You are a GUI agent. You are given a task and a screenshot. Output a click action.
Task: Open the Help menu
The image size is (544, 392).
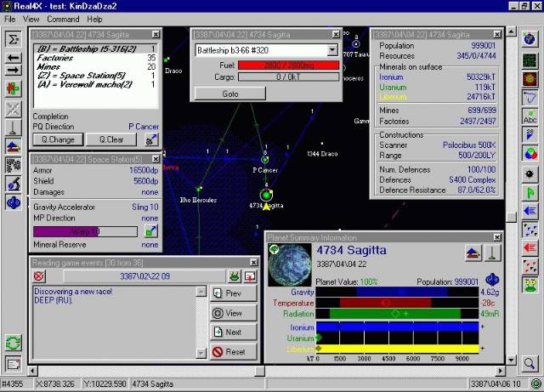(x=94, y=20)
